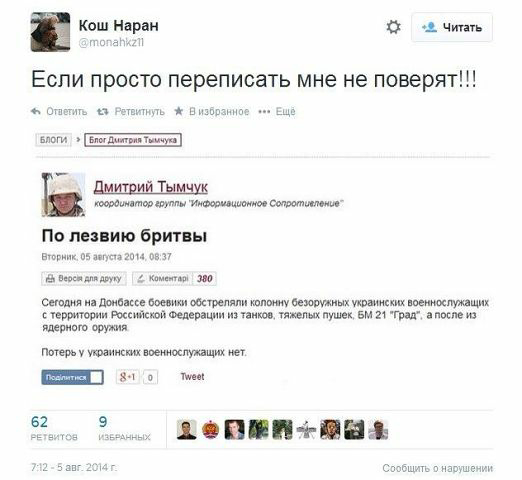Click the Google +1 icon
The width and height of the screenshot is (522, 480).
128,377
